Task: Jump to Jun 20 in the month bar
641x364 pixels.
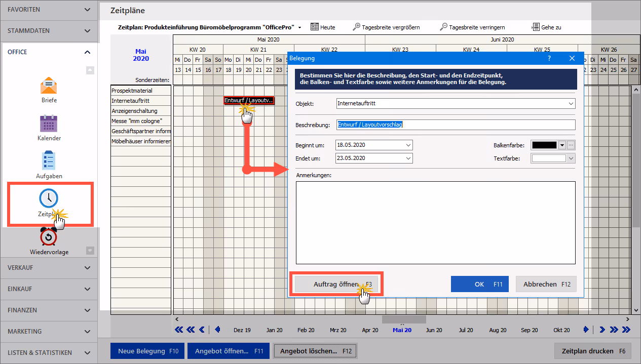Action: point(434,330)
